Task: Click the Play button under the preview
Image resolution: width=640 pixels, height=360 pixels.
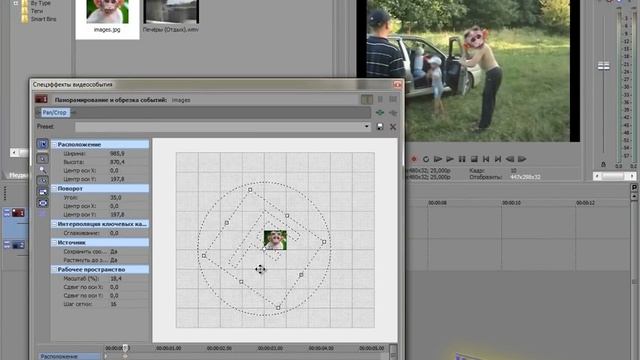Action: coord(450,159)
